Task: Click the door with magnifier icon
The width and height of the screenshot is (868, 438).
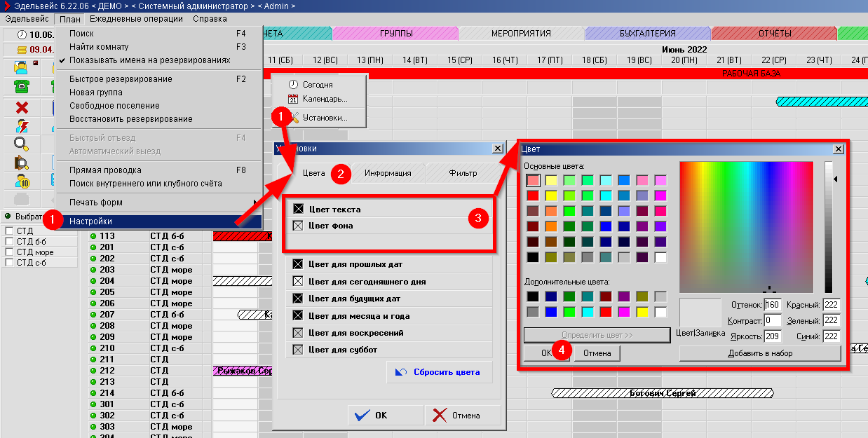Action: coord(22,163)
